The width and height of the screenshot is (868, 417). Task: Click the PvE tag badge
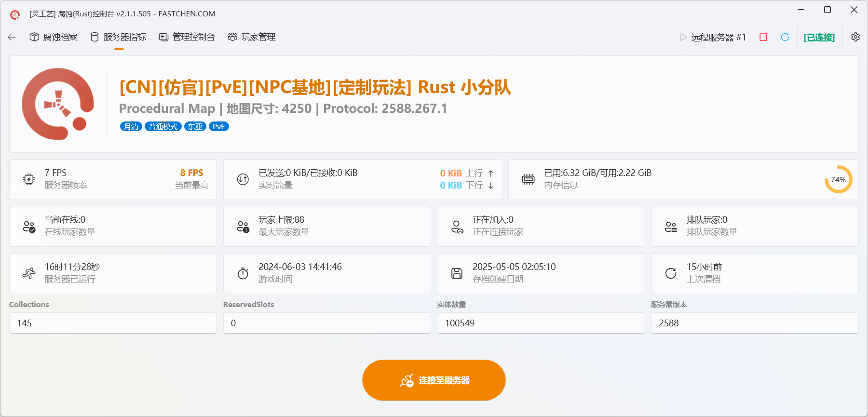pos(219,126)
